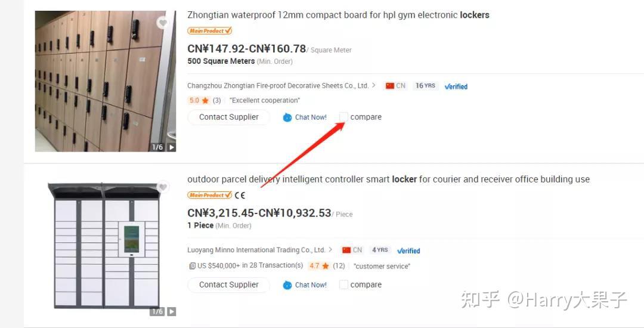This screenshot has height=328, width=644.
Task: Play video on parcel locker image
Action: point(172,311)
